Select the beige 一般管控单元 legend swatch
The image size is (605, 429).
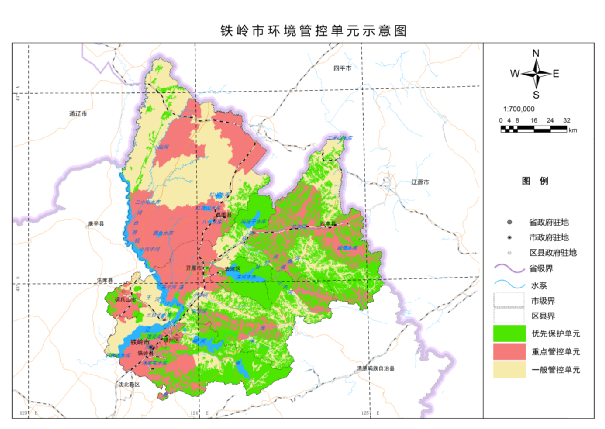510,369
